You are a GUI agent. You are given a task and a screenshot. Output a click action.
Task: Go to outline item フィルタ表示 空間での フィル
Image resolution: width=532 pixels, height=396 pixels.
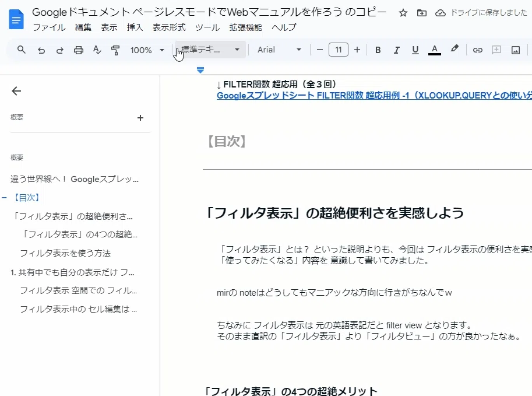click(79, 290)
